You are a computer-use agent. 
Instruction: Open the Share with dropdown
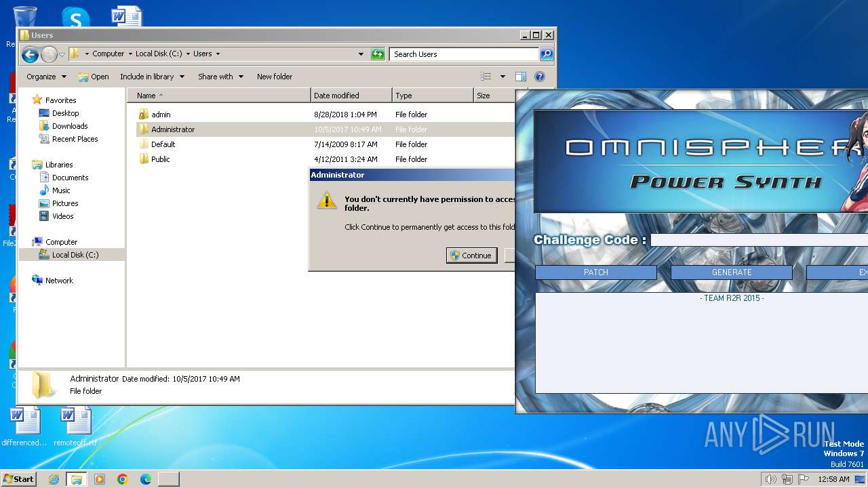220,77
